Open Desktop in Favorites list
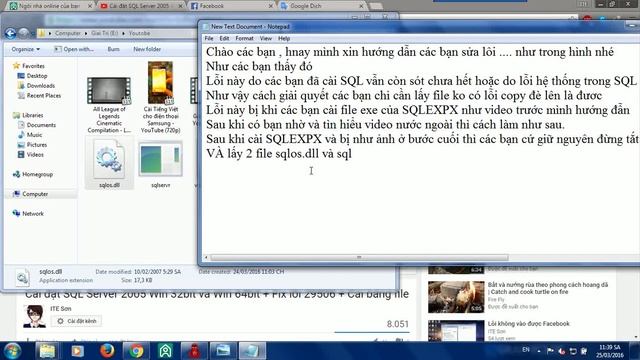Image resolution: width=640 pixels, height=360 pixels. coord(33,76)
